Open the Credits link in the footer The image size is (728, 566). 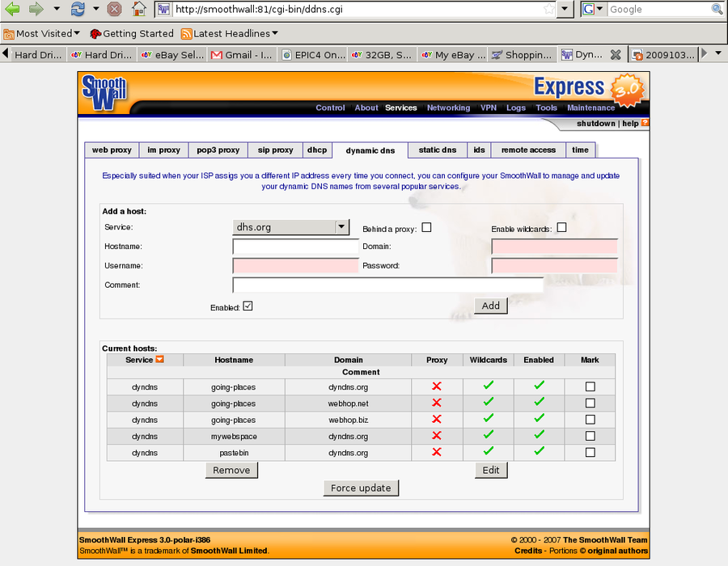[x=528, y=551]
